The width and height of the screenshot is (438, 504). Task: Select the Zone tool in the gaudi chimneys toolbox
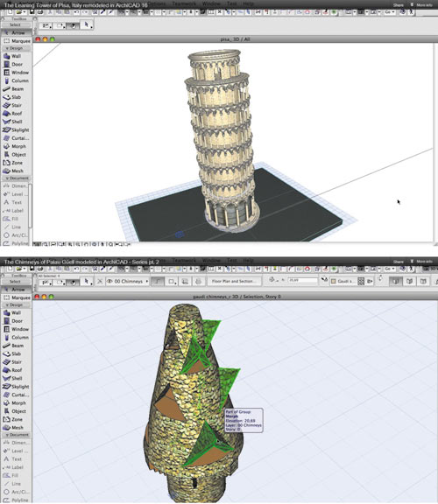[x=16, y=419]
